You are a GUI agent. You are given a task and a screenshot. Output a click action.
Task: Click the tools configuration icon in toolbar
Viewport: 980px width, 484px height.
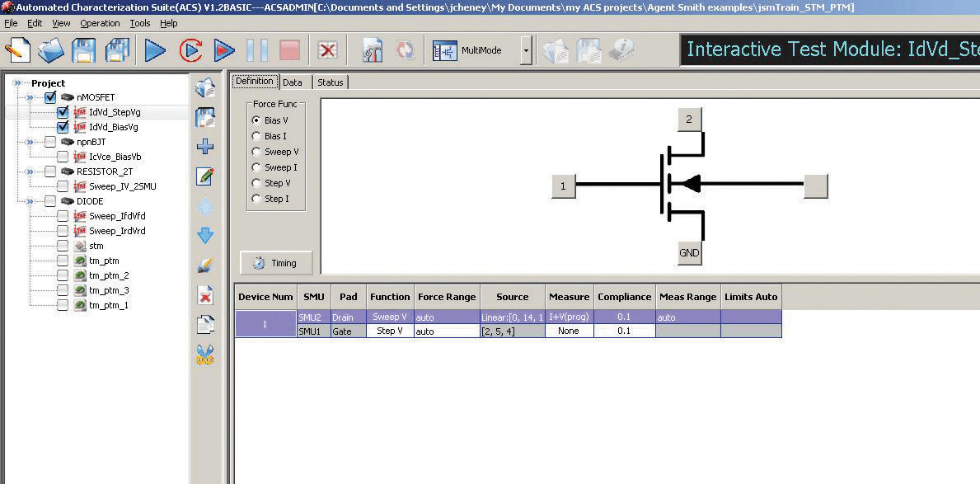pos(373,50)
